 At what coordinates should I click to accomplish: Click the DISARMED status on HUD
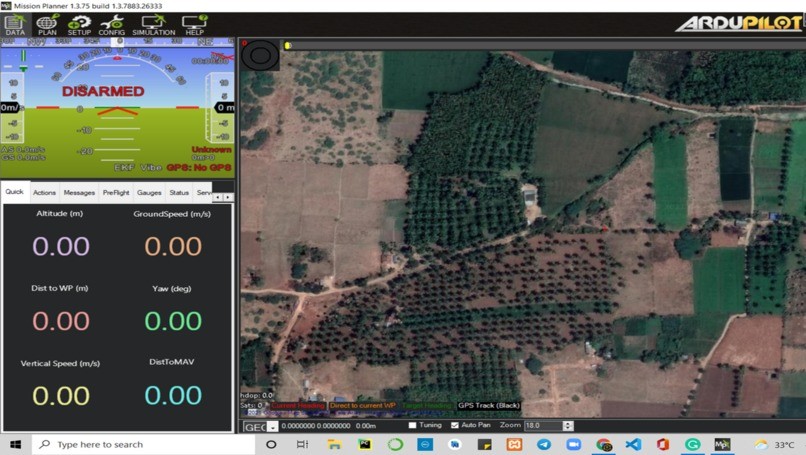tap(103, 92)
